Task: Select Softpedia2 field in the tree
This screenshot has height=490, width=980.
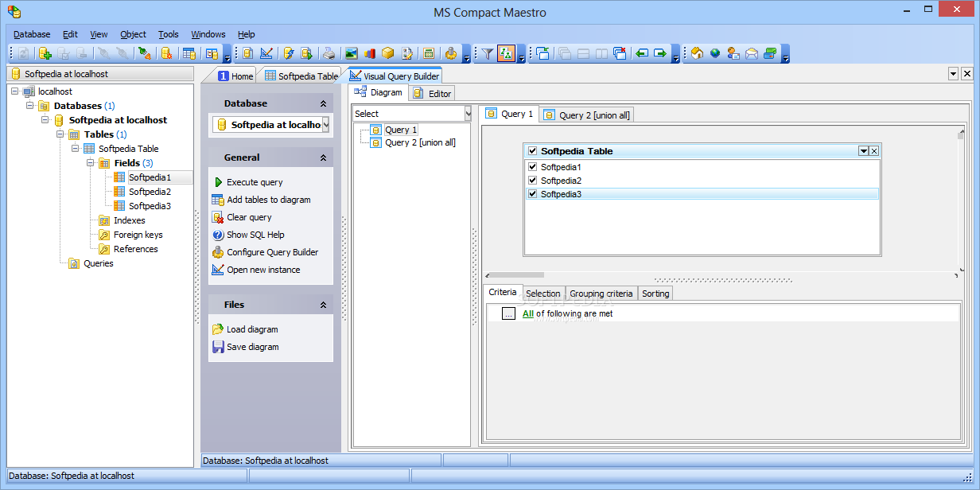Action: (150, 192)
